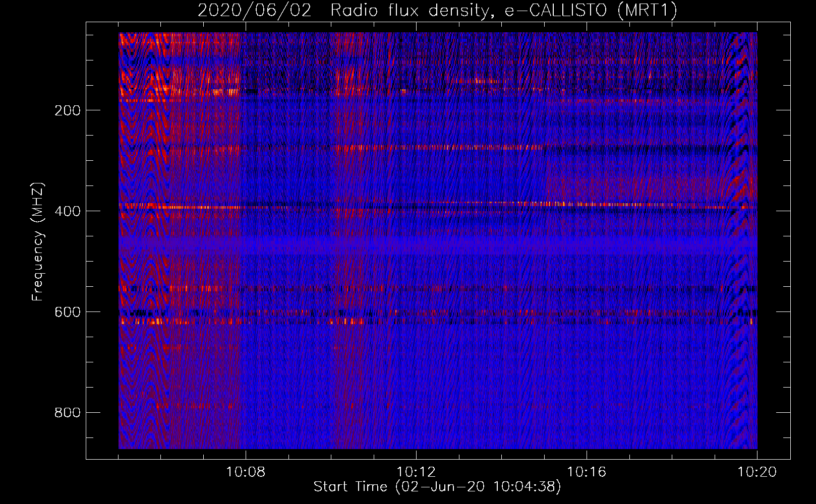Click the 10:12 time tick label
Screen dimensions: 816x504
[x=416, y=472]
